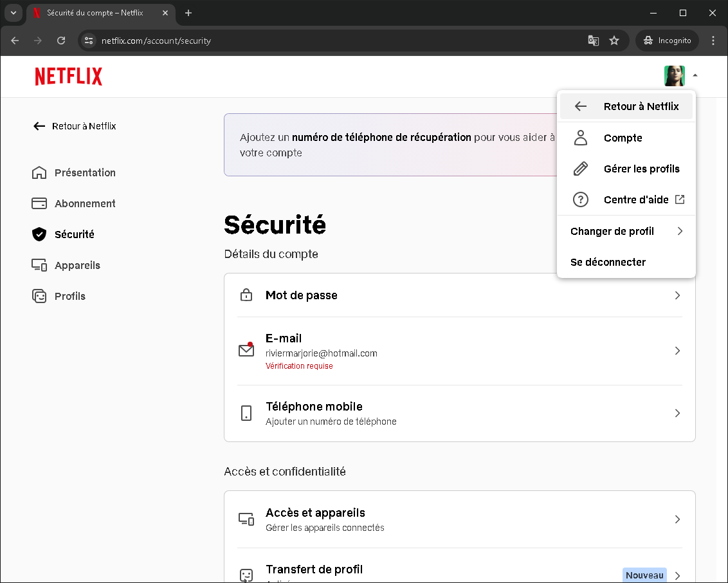
Task: Click riviermarjorie@hotmail.com email address text
Action: pos(322,353)
